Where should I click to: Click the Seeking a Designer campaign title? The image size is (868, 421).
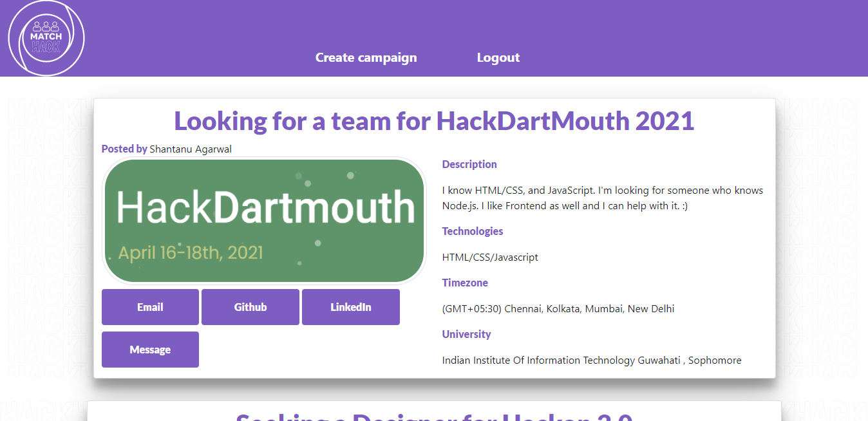(434, 416)
